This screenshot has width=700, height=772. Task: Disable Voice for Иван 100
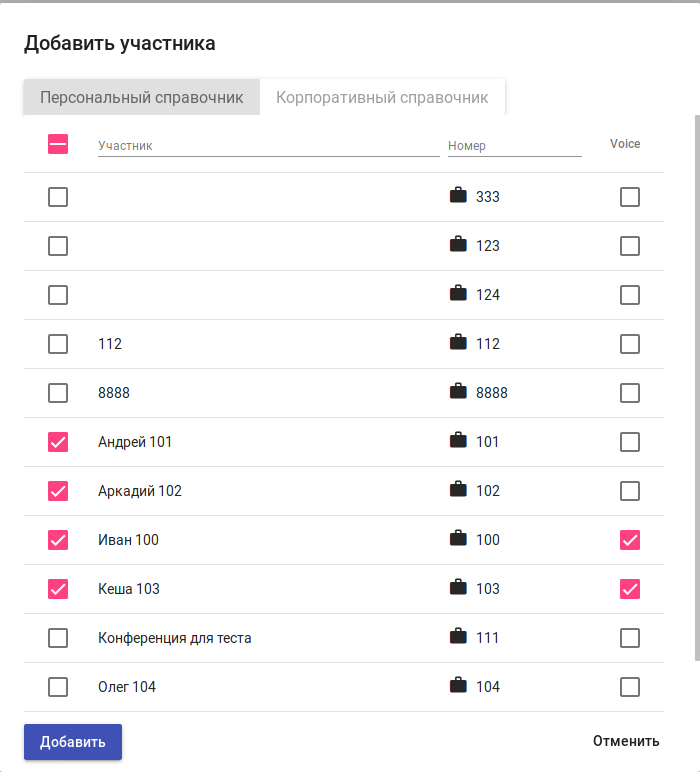click(x=630, y=540)
